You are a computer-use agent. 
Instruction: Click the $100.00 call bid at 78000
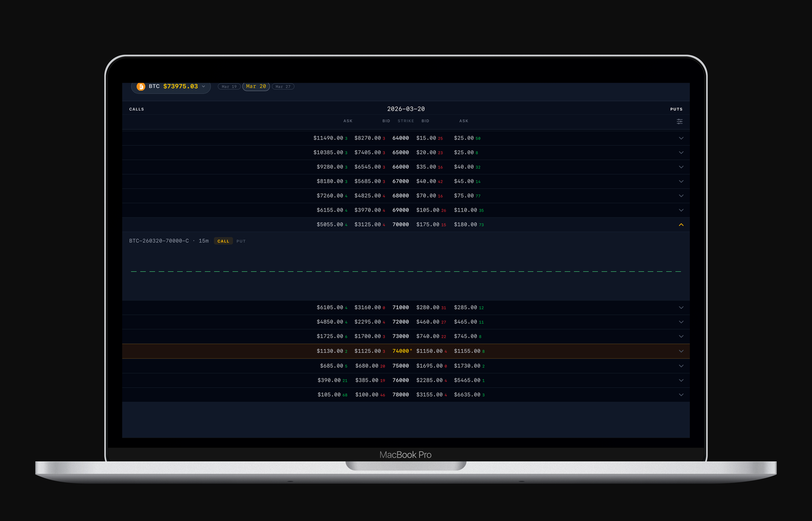(x=367, y=395)
